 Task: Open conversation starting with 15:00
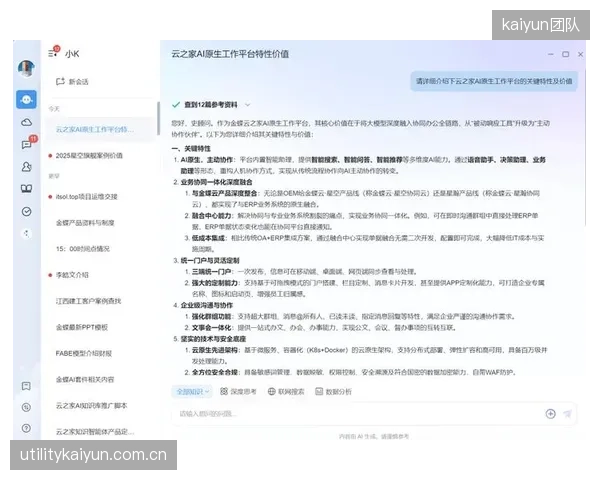point(83,249)
